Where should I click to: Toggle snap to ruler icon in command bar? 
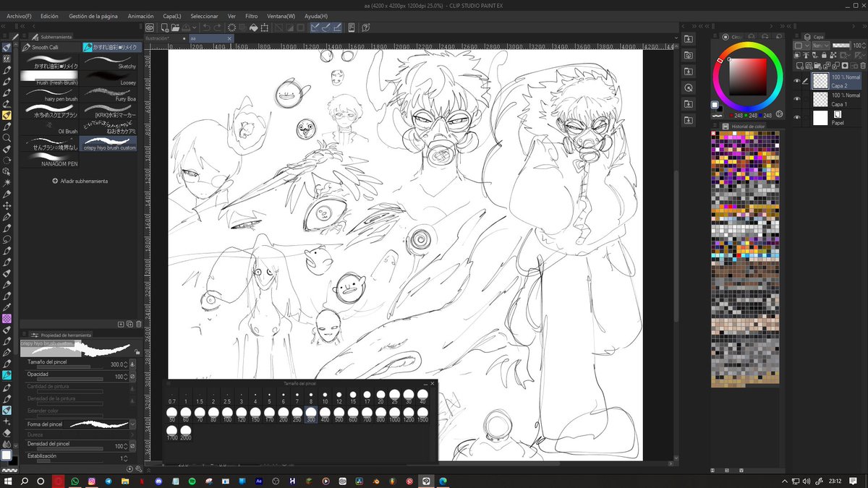coord(315,27)
